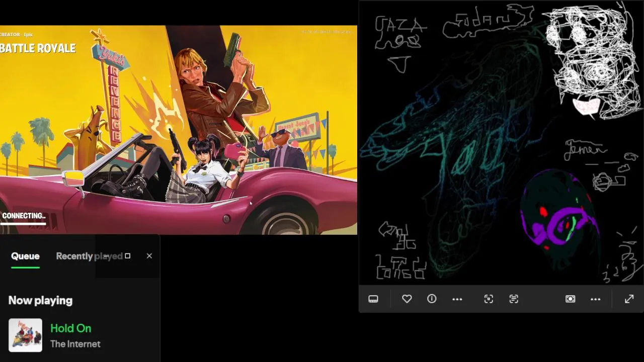Open the ellipsis menu beside the info icon
644x362 pixels.
(x=457, y=299)
